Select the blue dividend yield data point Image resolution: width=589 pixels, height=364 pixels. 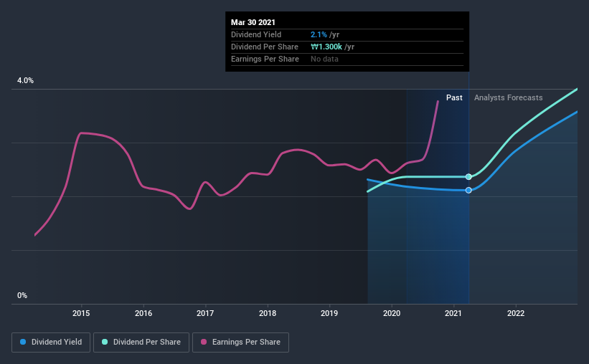(468, 191)
